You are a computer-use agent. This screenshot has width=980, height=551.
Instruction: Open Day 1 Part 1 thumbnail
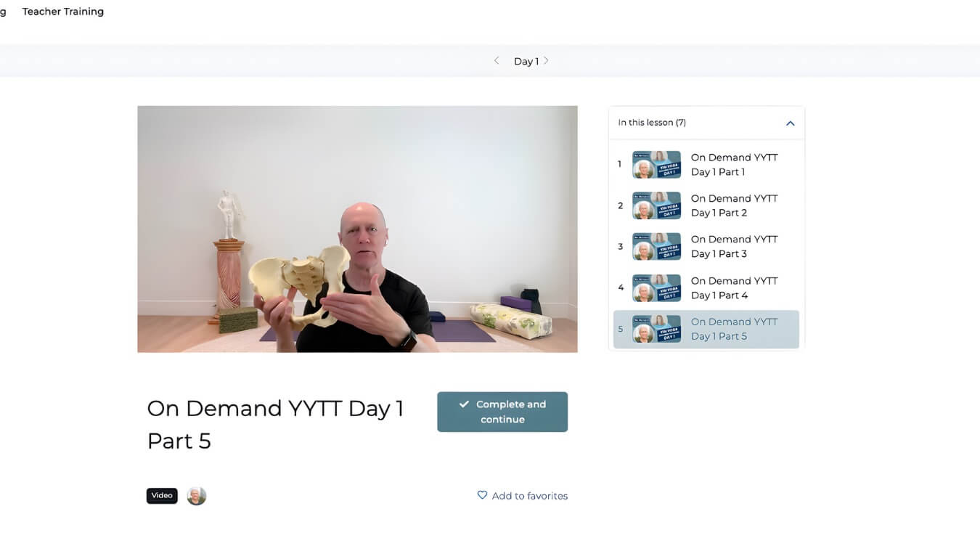coord(656,165)
